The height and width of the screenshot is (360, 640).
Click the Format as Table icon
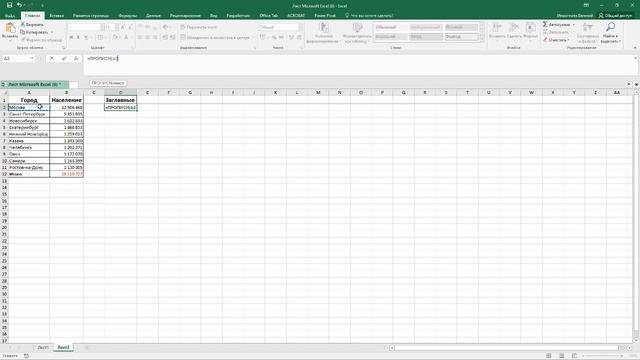point(358,28)
